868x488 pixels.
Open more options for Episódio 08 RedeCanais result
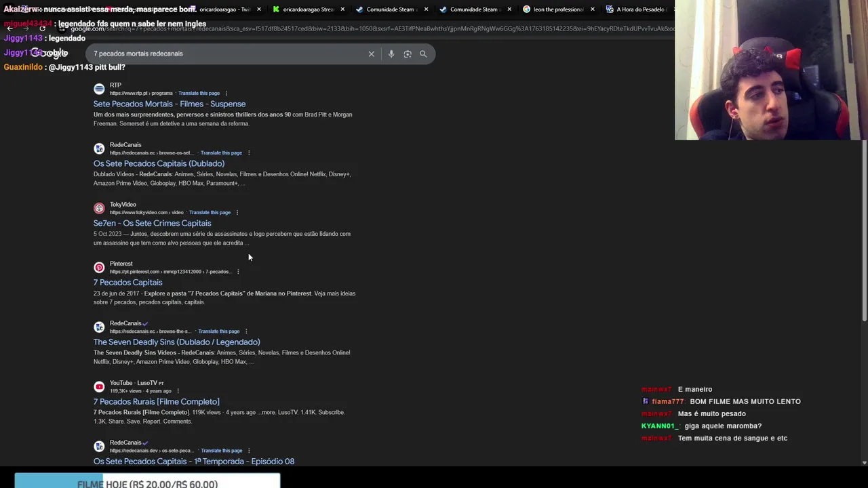pos(249,451)
